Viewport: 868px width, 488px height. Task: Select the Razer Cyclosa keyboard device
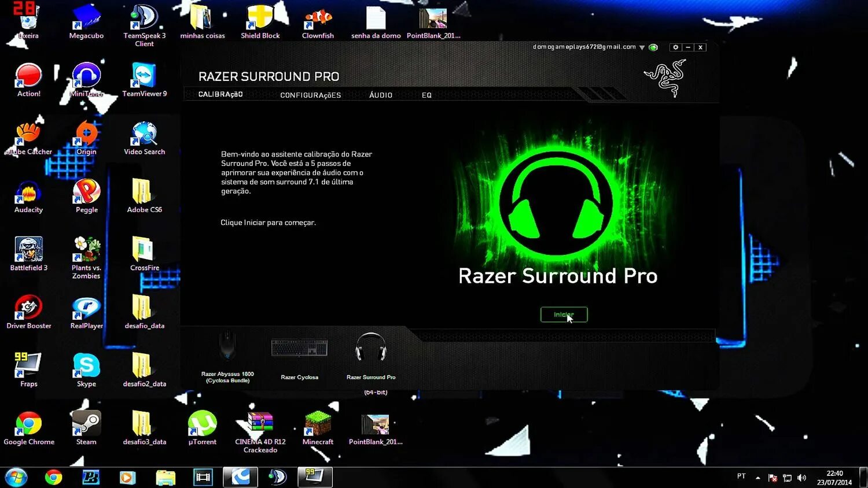(300, 358)
